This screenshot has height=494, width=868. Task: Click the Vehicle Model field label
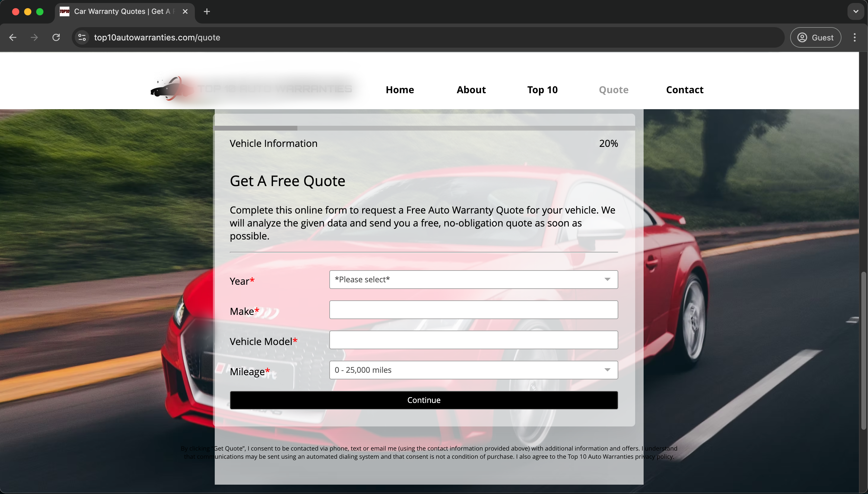[263, 341]
